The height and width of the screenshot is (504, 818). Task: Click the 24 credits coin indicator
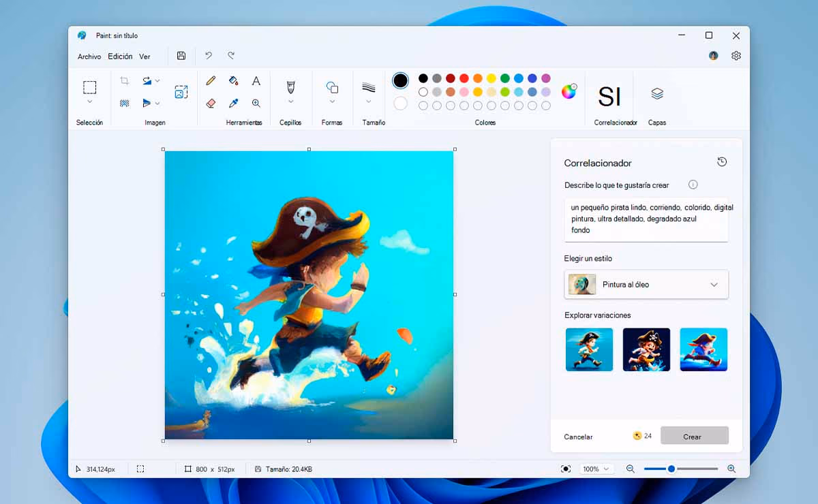pyautogui.click(x=642, y=436)
